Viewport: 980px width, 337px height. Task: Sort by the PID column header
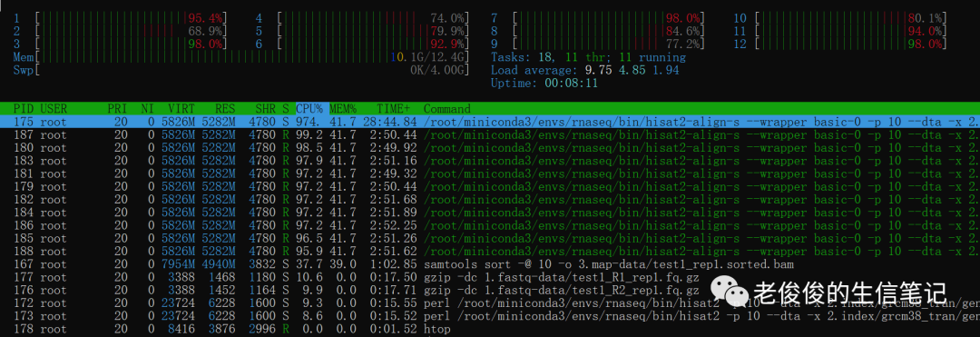24,108
